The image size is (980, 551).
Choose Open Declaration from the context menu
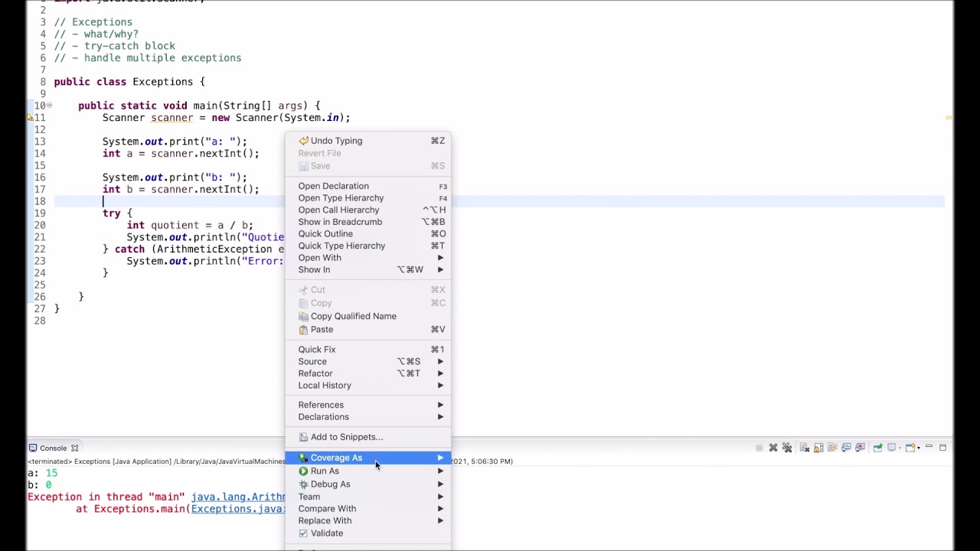click(x=368, y=186)
